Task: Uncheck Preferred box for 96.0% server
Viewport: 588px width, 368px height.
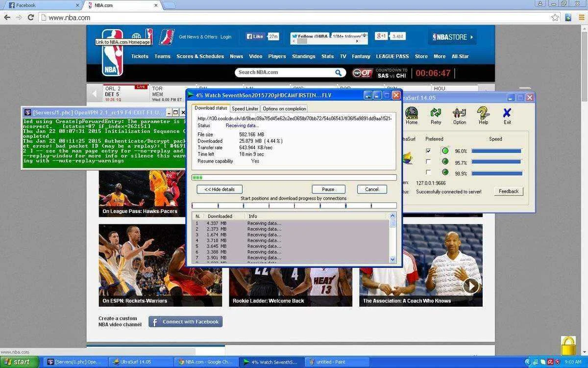Action: (428, 151)
